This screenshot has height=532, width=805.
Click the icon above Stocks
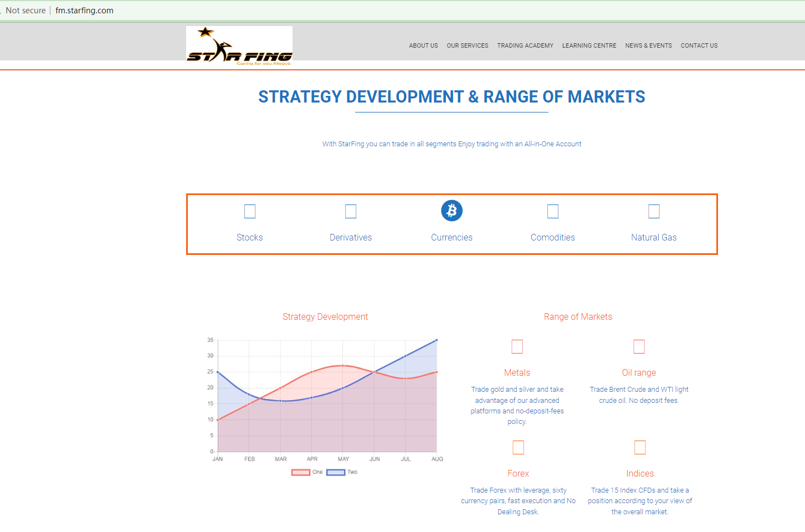[250, 211]
